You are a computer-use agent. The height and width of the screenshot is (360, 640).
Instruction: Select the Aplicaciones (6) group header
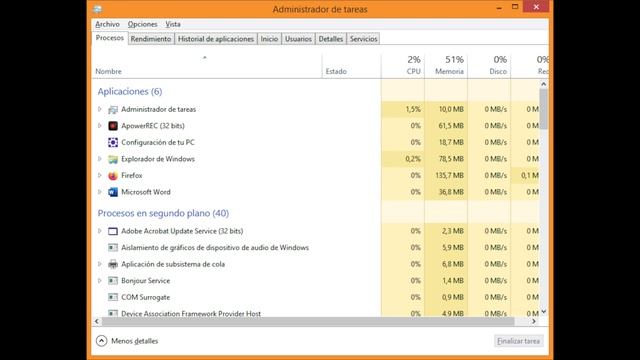(x=130, y=91)
